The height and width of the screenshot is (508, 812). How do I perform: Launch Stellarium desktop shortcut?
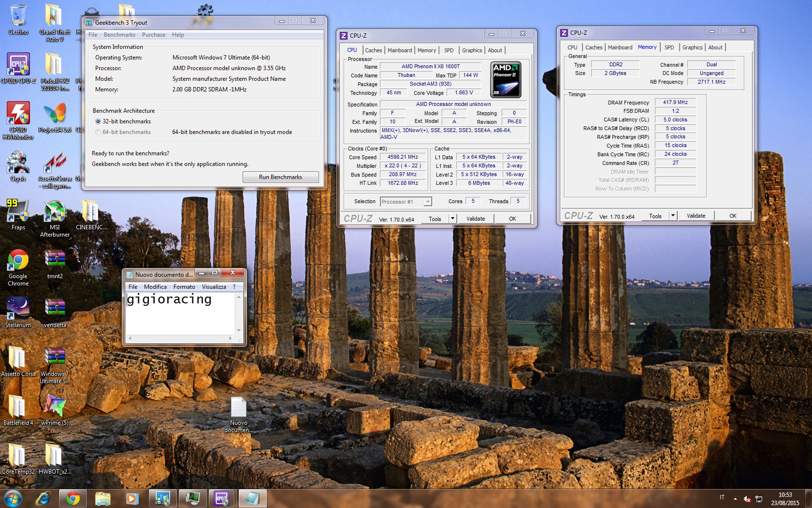pyautogui.click(x=18, y=313)
